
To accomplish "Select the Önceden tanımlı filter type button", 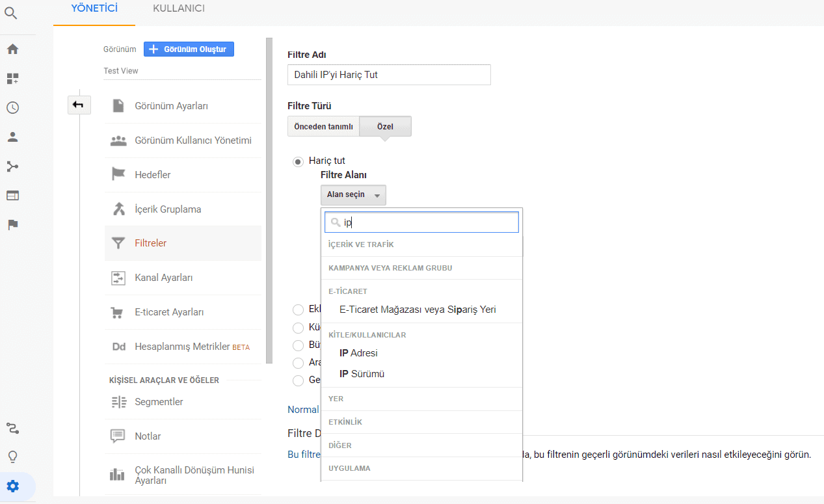I will (323, 127).
